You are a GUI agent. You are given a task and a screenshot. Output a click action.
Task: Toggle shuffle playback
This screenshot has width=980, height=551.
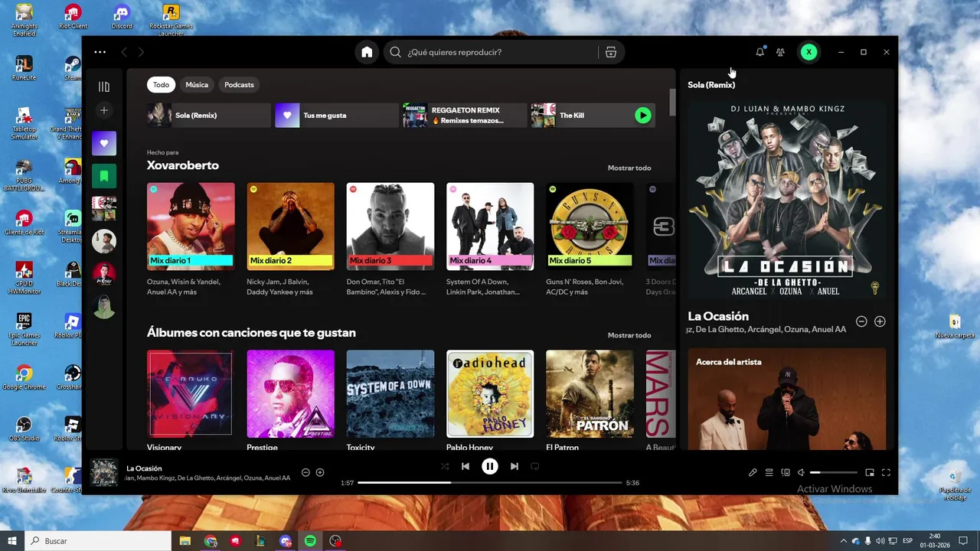tap(445, 466)
